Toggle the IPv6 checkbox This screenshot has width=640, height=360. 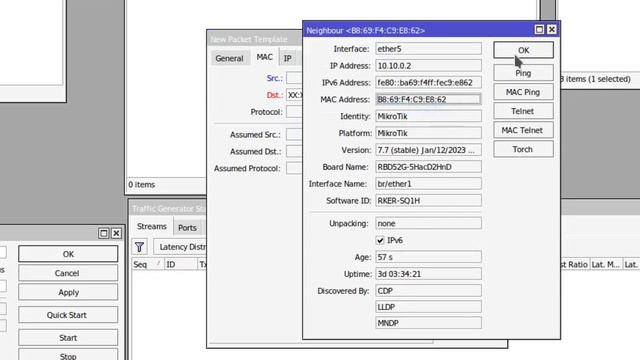pyautogui.click(x=380, y=240)
